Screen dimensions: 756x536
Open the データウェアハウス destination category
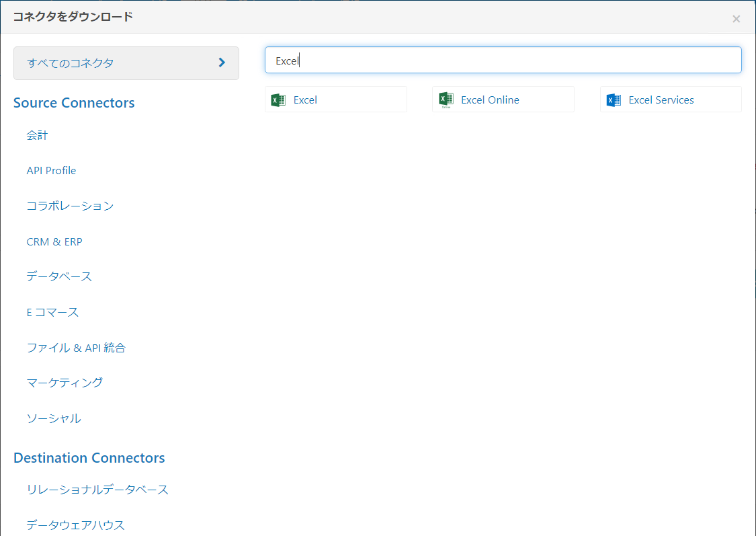tap(76, 525)
